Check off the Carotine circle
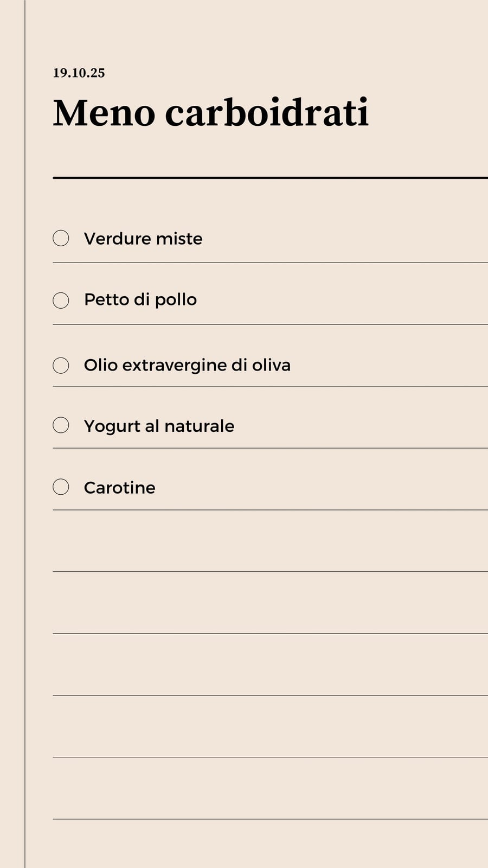This screenshot has height=868, width=488. click(61, 487)
